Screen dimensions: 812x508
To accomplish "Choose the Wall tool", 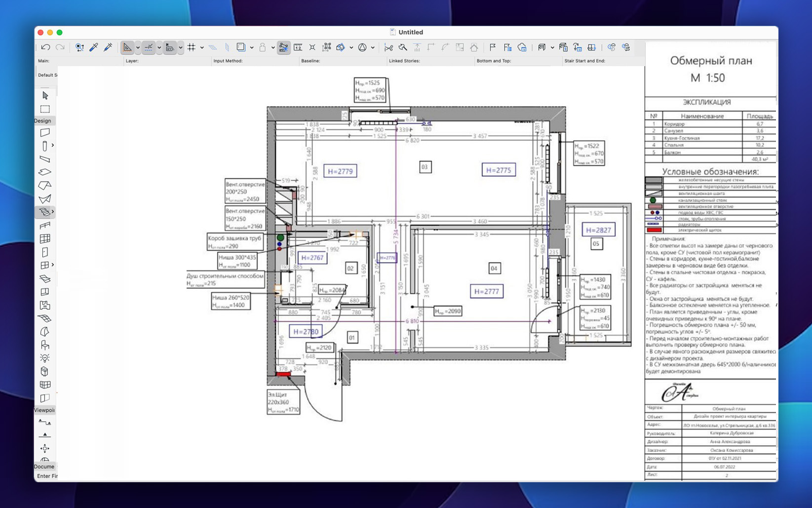I will tap(45, 132).
